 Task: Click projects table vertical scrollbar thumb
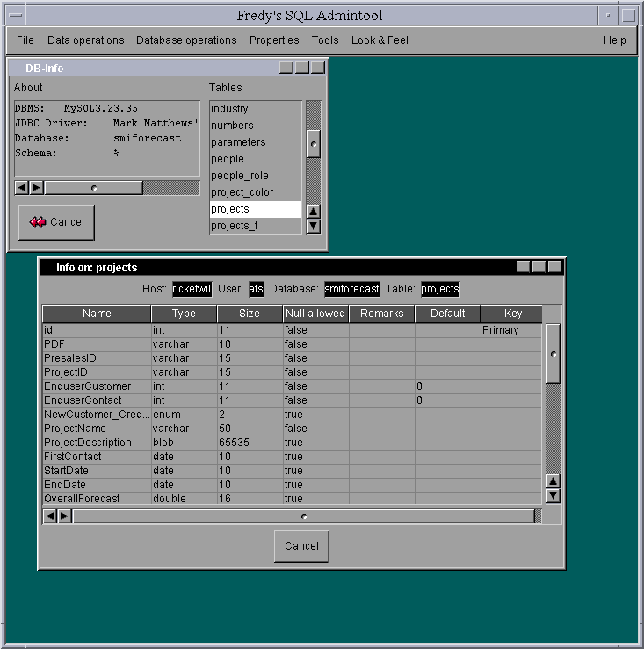554,354
